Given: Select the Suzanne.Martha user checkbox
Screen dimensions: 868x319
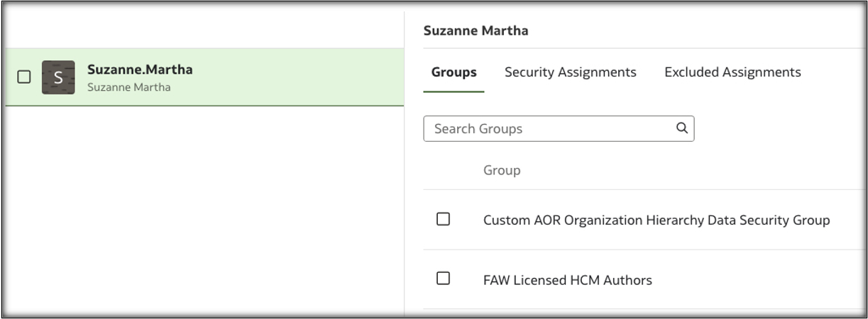Looking at the screenshot, I should pos(24,77).
